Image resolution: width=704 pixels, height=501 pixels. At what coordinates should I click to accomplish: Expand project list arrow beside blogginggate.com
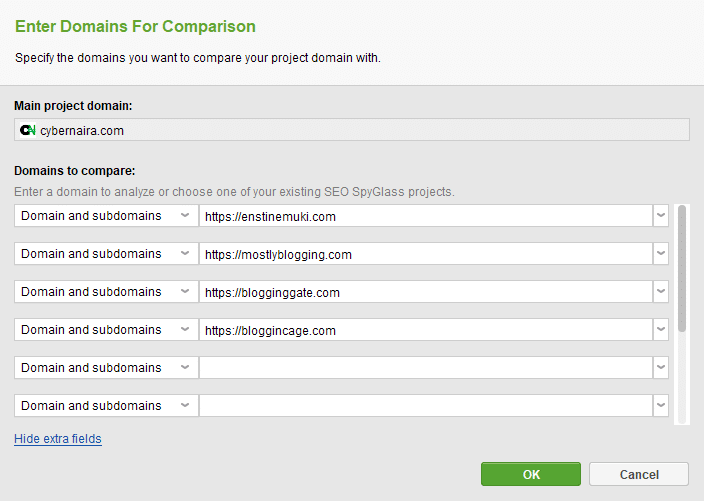coord(661,292)
